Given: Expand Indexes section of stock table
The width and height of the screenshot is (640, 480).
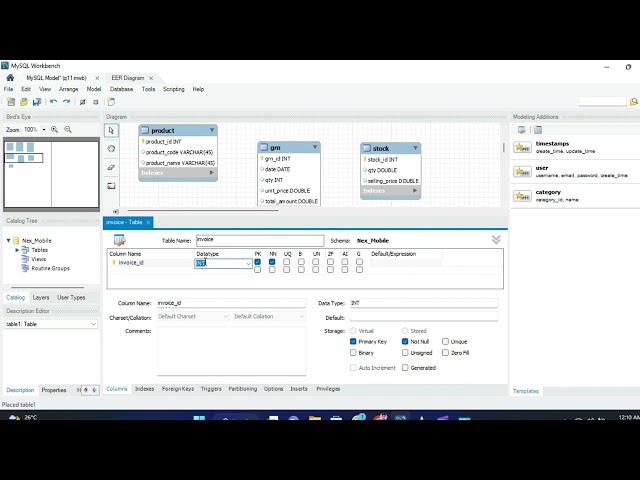Looking at the screenshot, I should coord(415,191).
